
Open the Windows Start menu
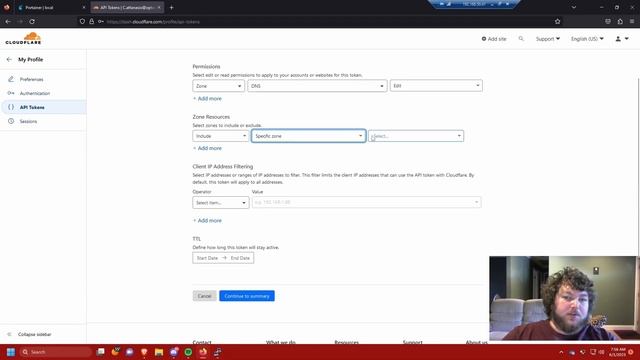coord(11,352)
